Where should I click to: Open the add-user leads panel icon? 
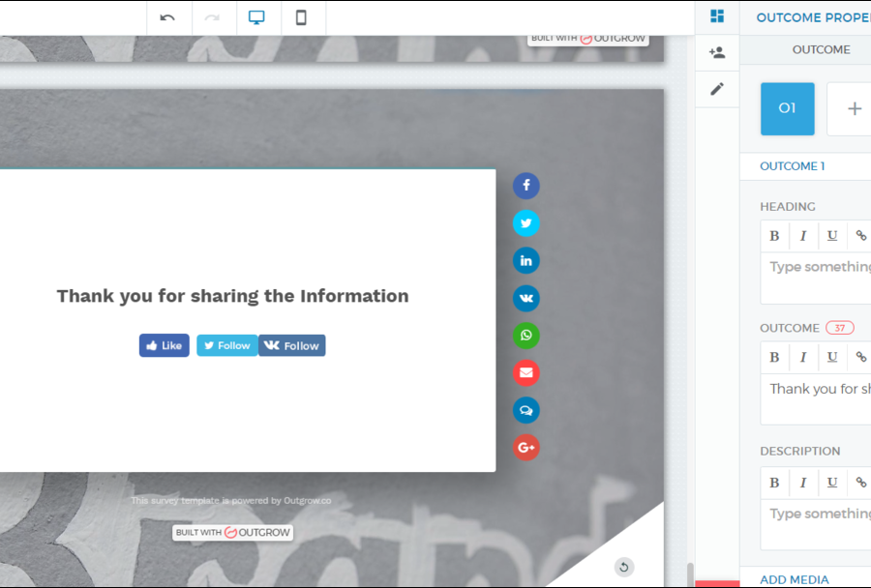click(x=717, y=52)
